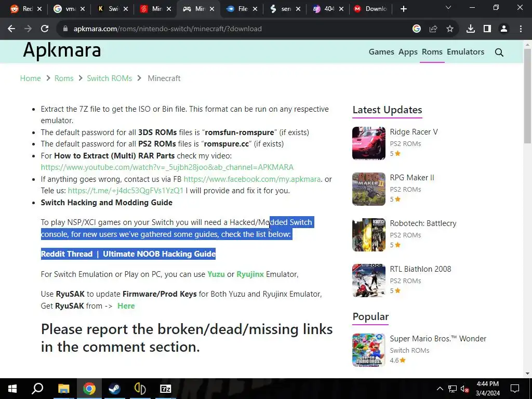Close the File tab
Viewport: 532px width, 399px height.
(255, 9)
